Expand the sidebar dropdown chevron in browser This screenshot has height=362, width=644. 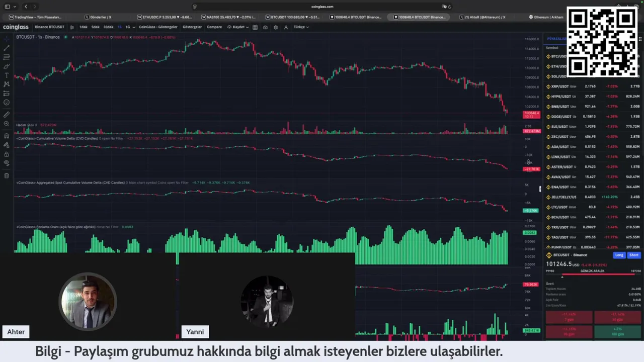(x=14, y=7)
